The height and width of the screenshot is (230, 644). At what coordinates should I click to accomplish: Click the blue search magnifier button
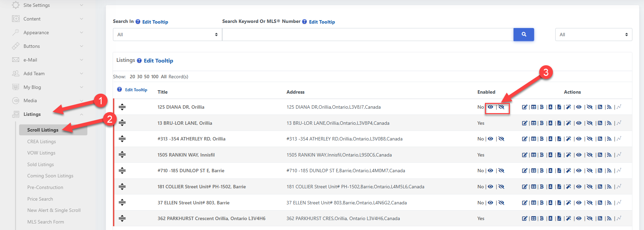tap(524, 35)
